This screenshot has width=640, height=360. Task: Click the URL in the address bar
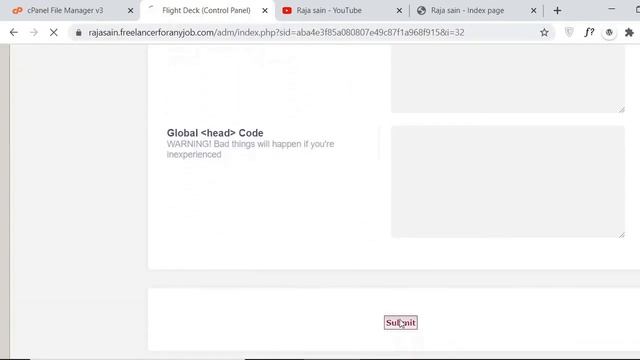tap(276, 33)
